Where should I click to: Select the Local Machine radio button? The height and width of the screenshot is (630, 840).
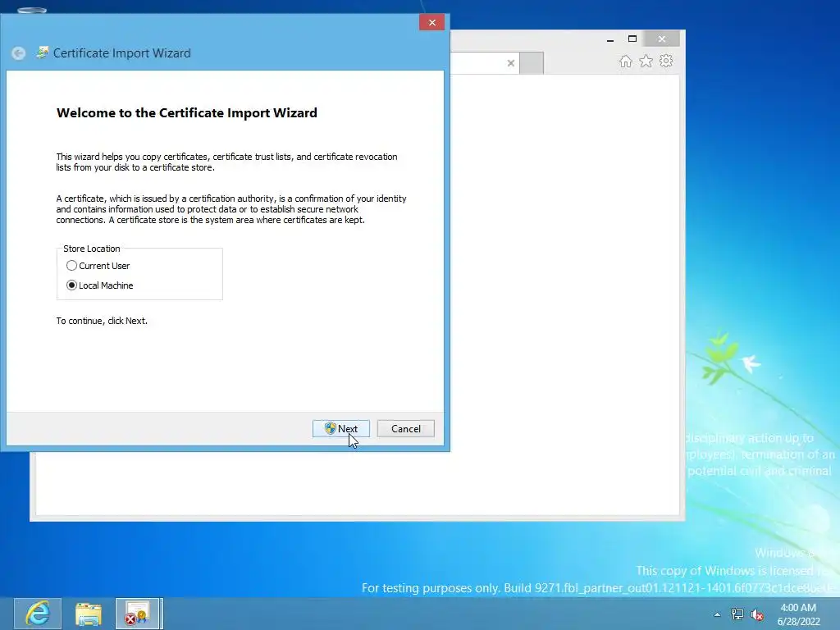tap(71, 285)
